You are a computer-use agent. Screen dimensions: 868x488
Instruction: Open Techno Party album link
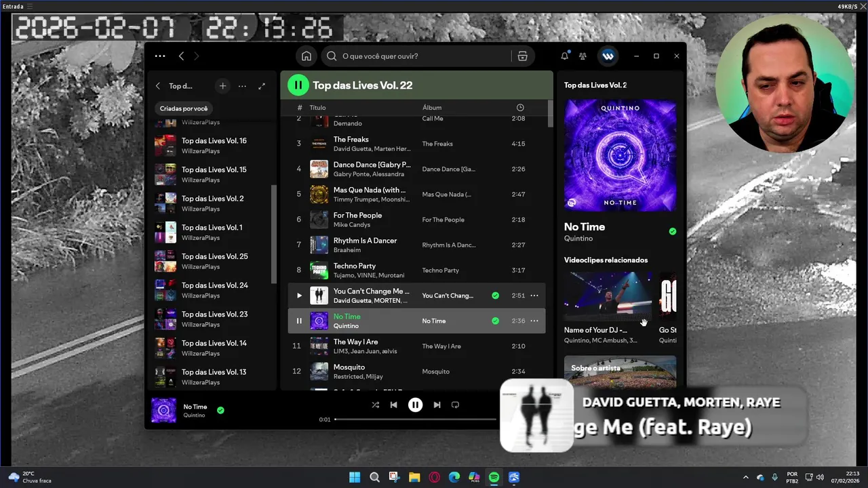[441, 270]
